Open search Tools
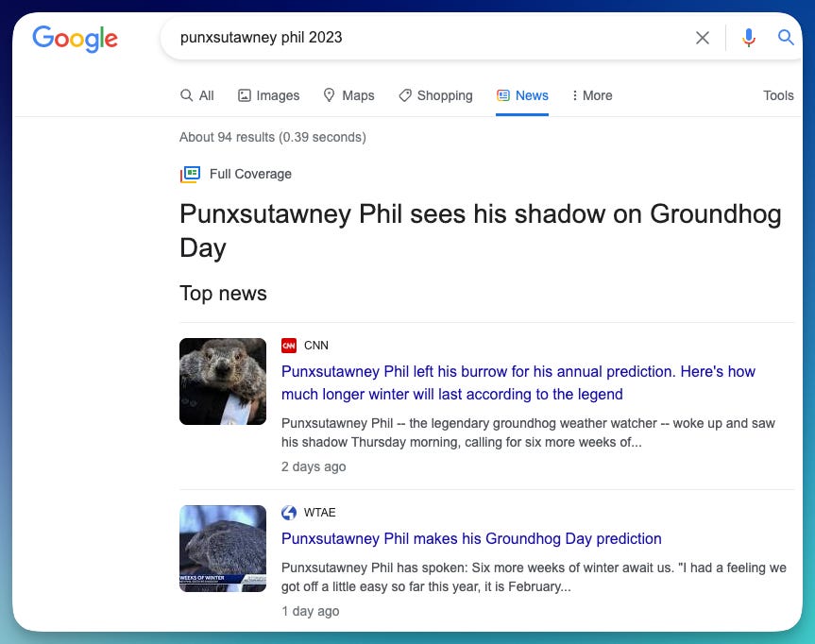 click(778, 95)
